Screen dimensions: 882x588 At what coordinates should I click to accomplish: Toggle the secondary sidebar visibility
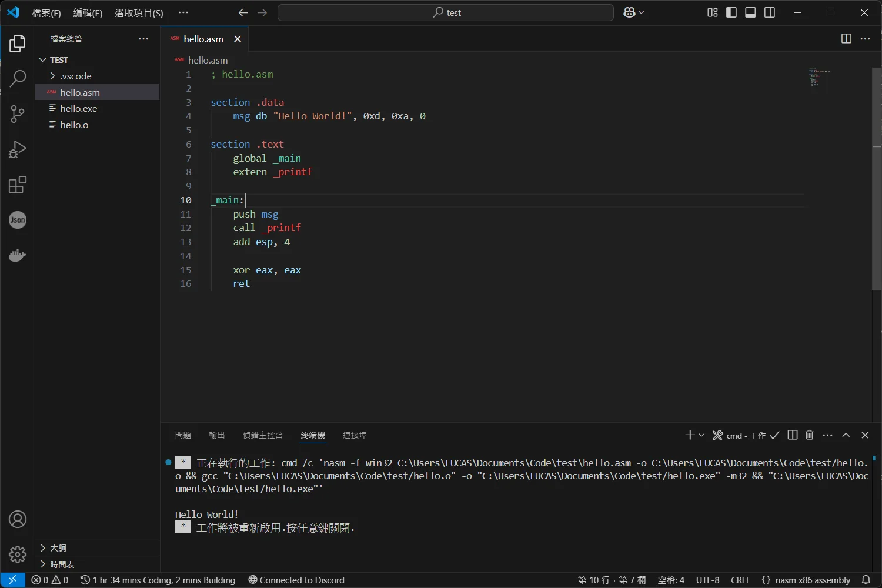coord(770,12)
